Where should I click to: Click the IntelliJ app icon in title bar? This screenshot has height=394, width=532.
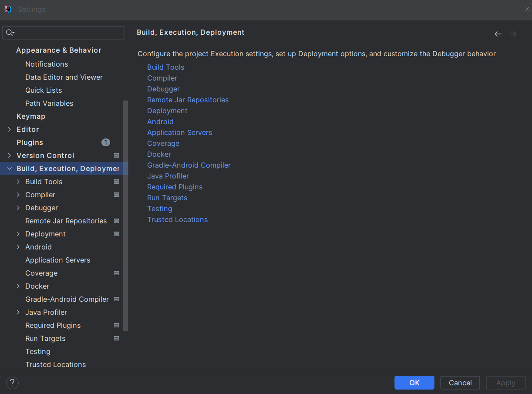coord(8,9)
